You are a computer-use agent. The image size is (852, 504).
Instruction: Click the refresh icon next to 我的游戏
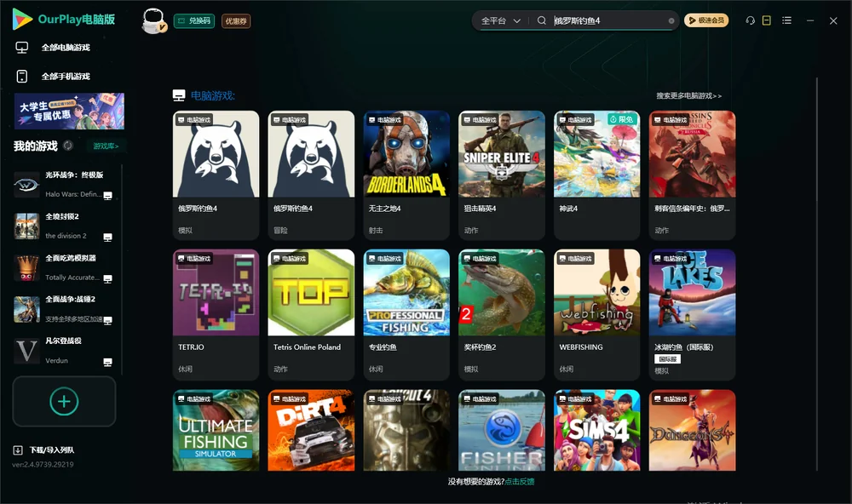coord(68,146)
